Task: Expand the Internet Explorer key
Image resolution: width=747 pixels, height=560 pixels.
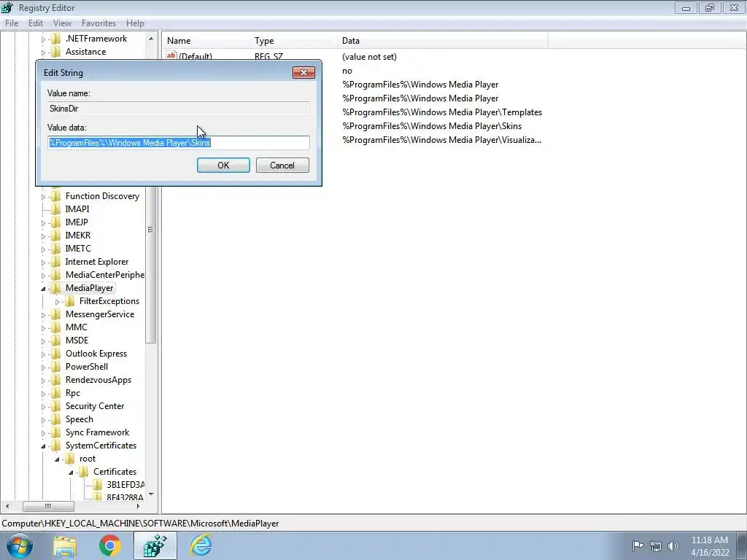Action: (x=43, y=262)
